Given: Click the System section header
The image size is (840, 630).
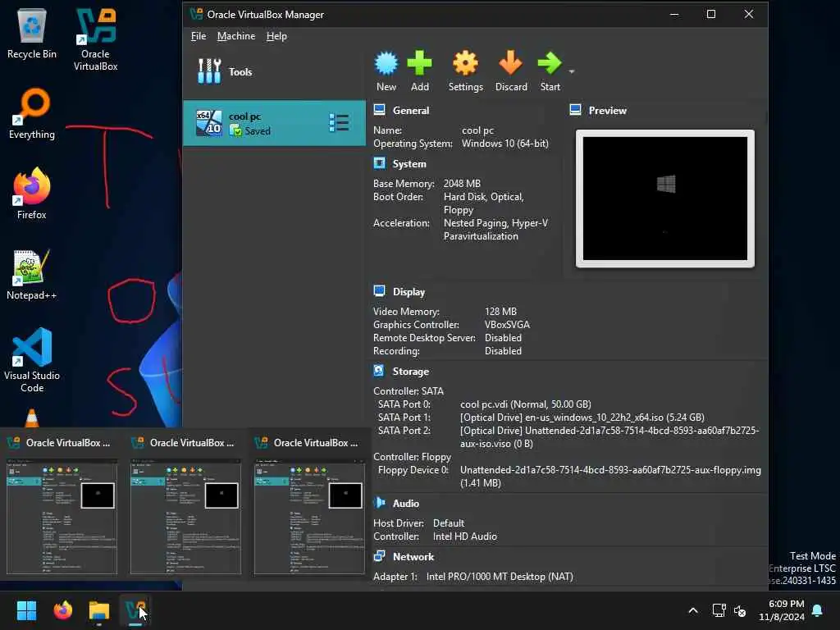Looking at the screenshot, I should tap(409, 164).
